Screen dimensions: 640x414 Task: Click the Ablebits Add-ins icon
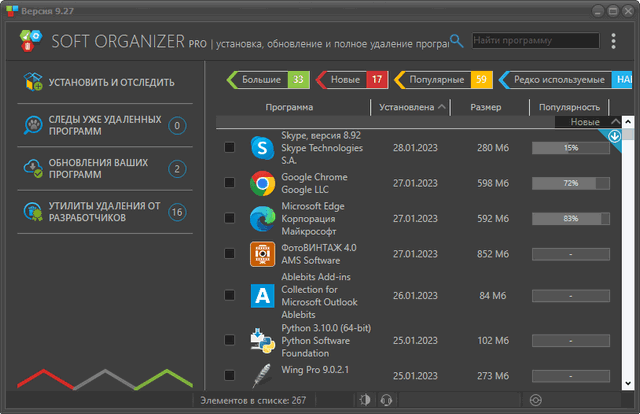pyautogui.click(x=263, y=295)
